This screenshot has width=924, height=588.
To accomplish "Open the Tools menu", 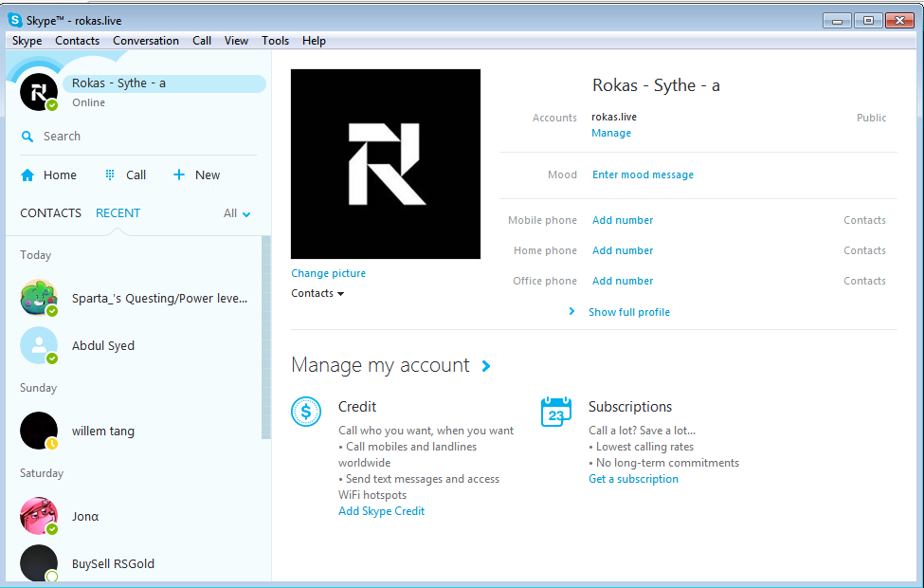I will 275,41.
